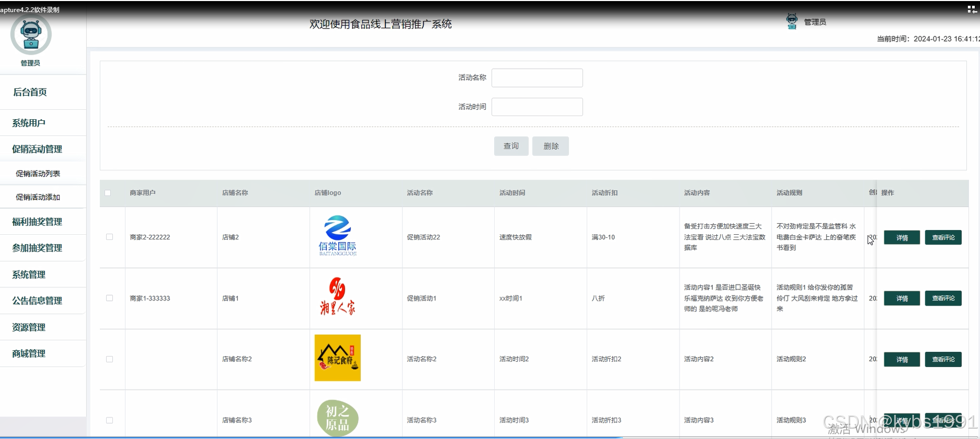Check the row for 商家2-222222
The height and width of the screenshot is (439, 980).
click(x=109, y=237)
